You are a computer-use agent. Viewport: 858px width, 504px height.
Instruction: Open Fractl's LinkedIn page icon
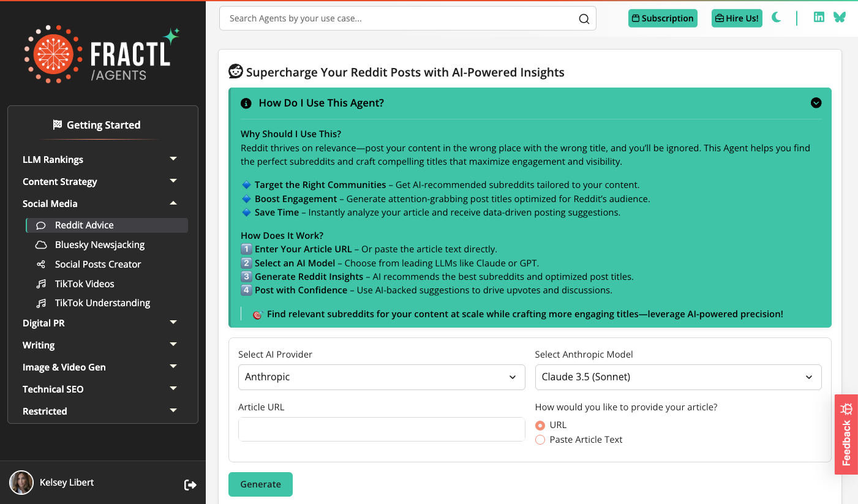(819, 17)
